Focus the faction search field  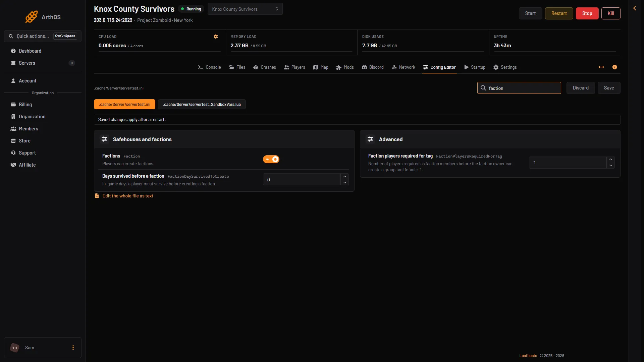pyautogui.click(x=519, y=88)
